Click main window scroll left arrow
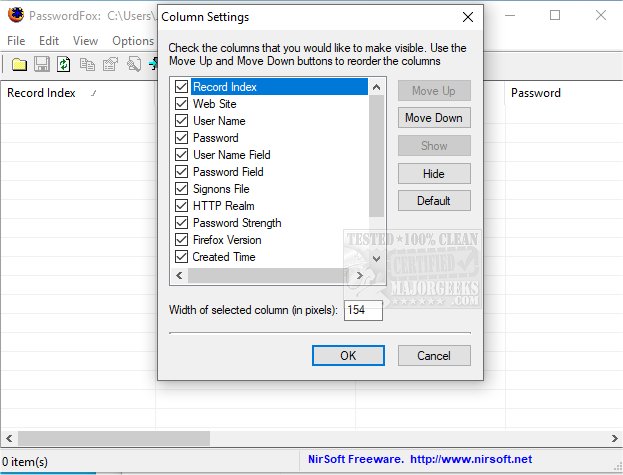The width and height of the screenshot is (623, 475). pyautogui.click(x=9, y=438)
